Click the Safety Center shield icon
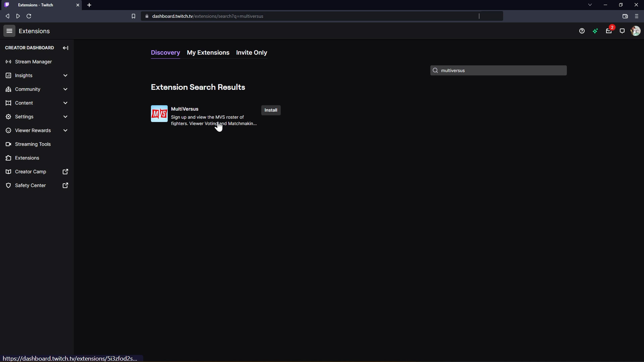 (8, 185)
